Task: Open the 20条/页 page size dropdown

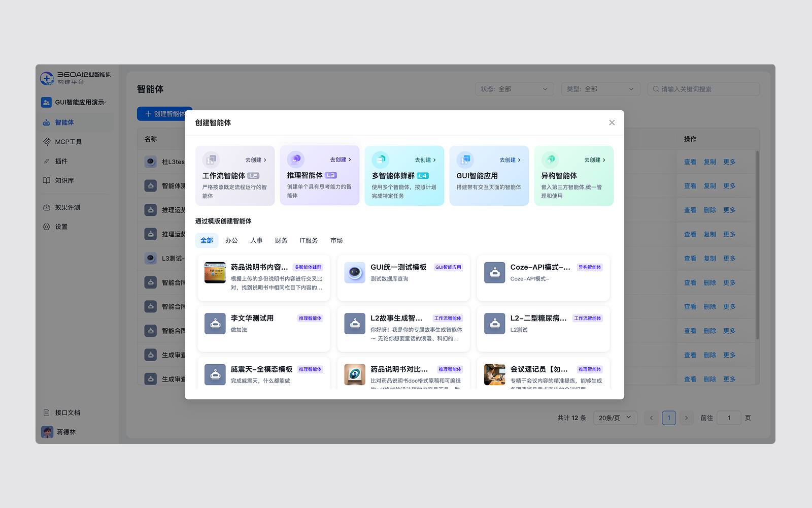Action: 615,418
